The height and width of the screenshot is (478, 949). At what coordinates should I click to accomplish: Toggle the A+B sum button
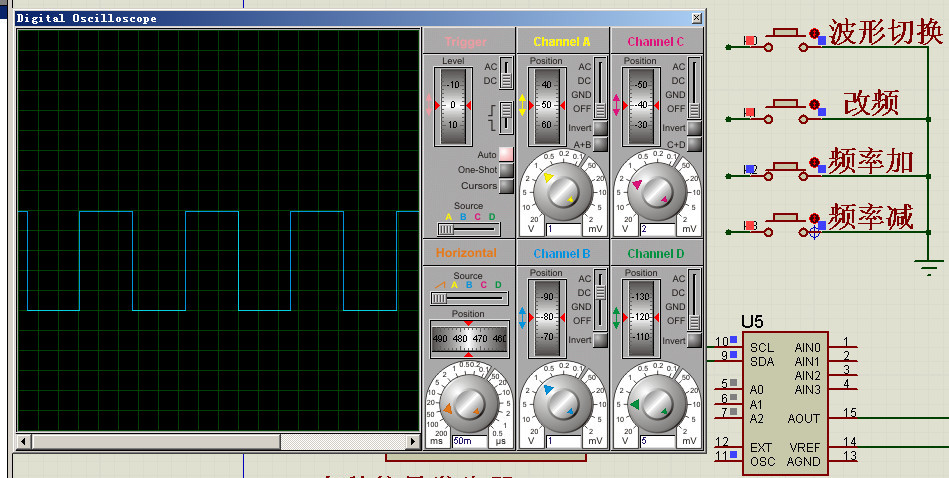pos(600,144)
